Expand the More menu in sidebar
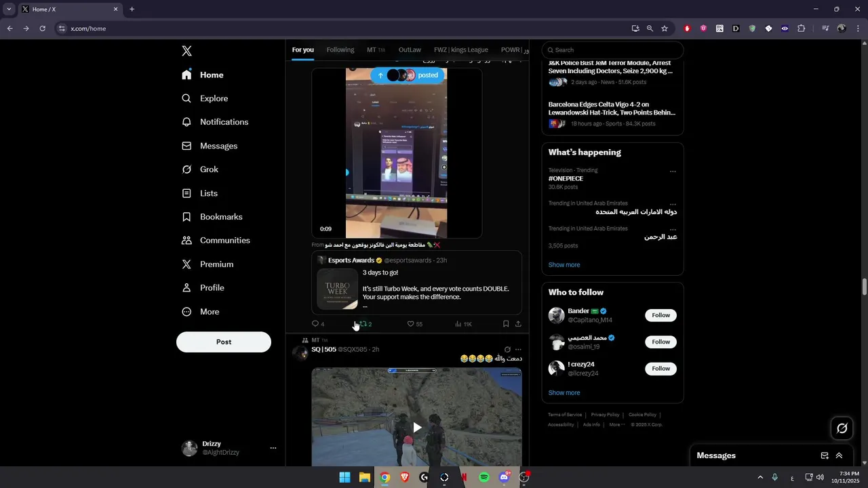Image resolution: width=868 pixels, height=488 pixels. tap(200, 312)
